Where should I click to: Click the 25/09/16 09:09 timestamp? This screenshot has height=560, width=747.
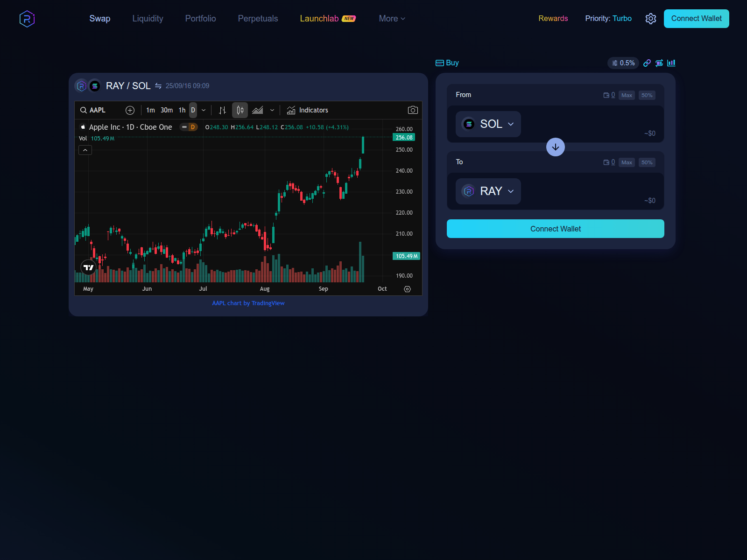187,86
